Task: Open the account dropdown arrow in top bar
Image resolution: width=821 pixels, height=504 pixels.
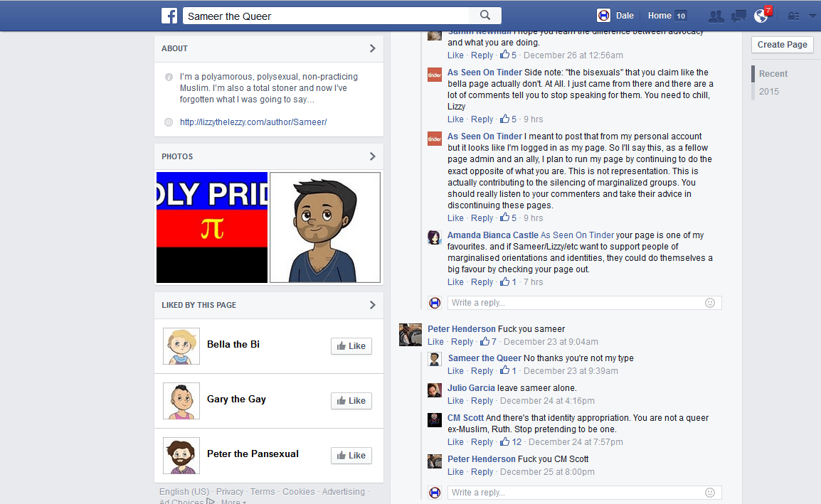Action: pyautogui.click(x=812, y=16)
